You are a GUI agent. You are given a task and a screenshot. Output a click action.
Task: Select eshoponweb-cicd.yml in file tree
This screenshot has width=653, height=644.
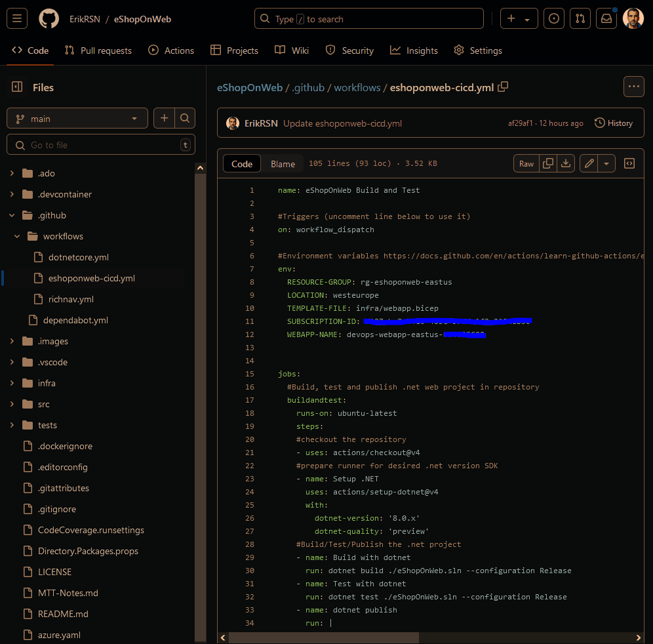91,278
